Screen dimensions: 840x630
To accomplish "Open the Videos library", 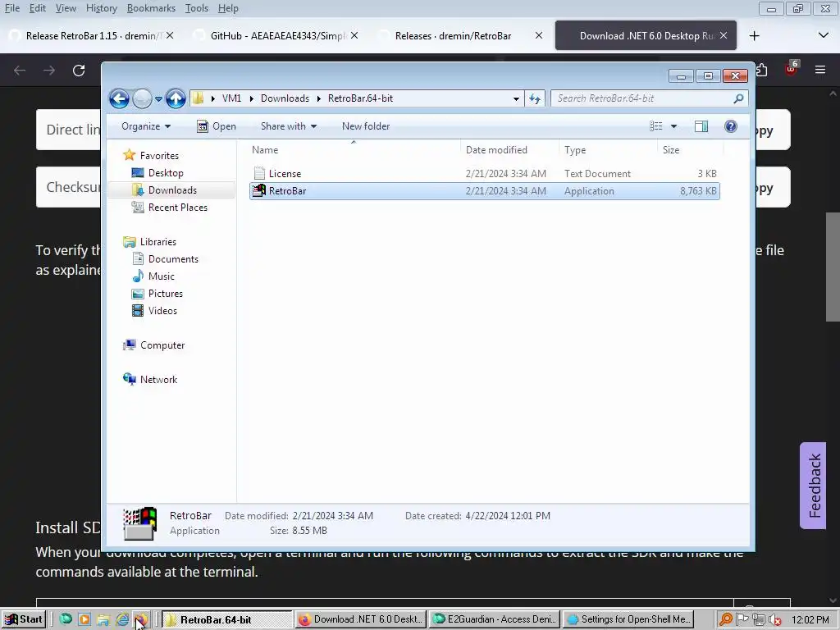I will 162,311.
